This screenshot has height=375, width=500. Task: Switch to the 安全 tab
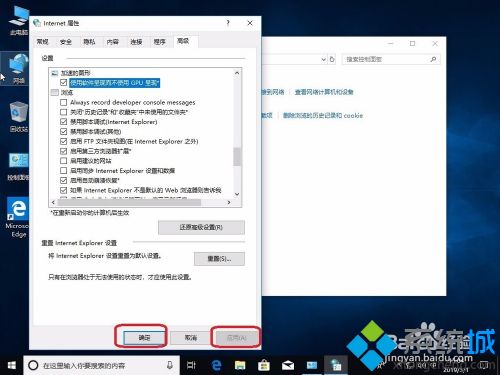coord(66,42)
